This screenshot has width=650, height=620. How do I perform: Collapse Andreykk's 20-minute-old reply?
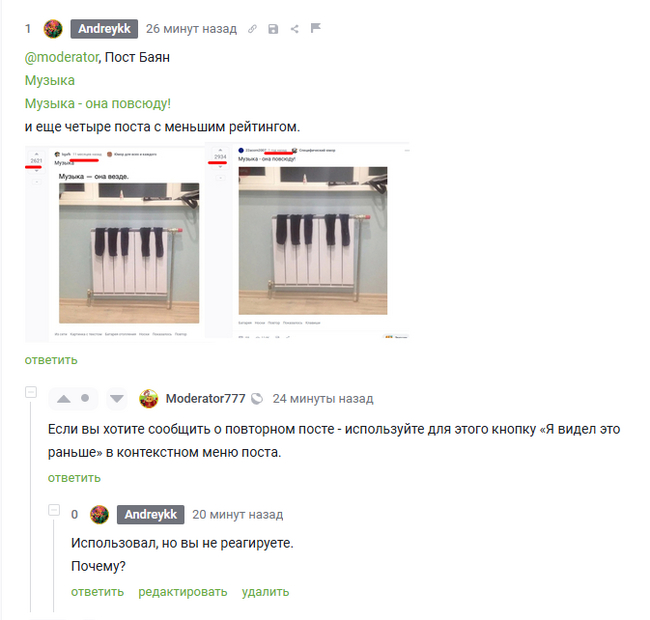click(x=54, y=510)
